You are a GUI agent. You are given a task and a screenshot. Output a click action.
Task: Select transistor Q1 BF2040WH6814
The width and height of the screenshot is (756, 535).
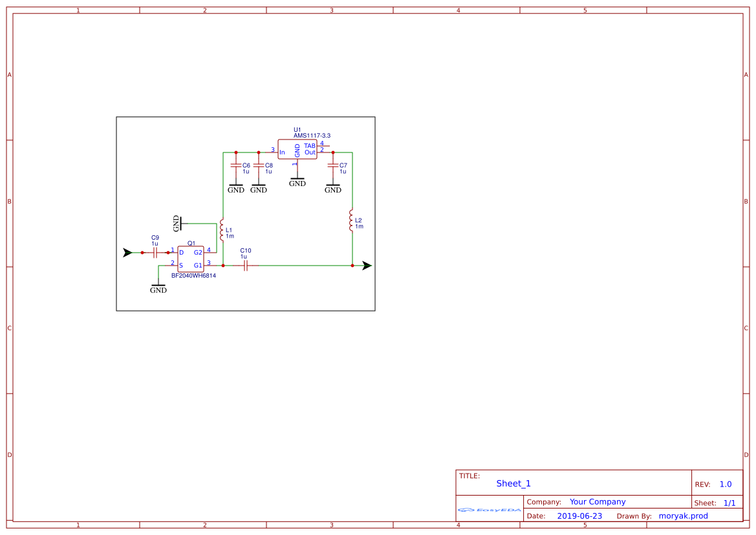(x=190, y=257)
